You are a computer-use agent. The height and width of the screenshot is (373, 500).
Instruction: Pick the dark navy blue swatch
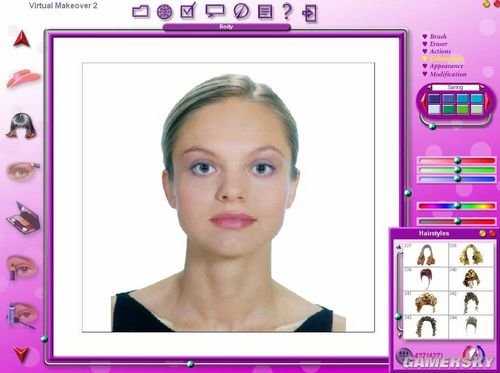[434, 99]
